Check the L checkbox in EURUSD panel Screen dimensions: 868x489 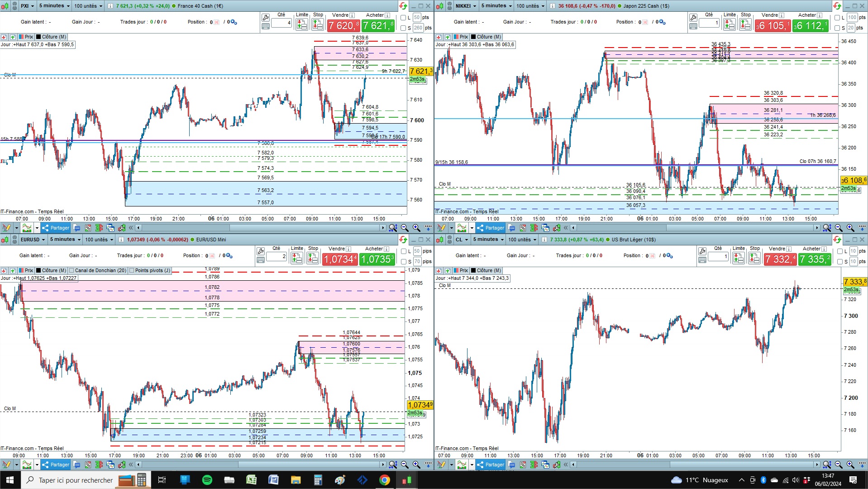[404, 251]
